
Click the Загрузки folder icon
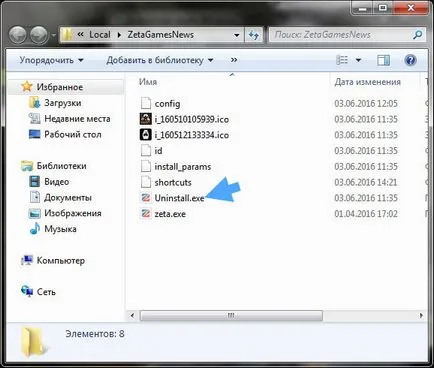(x=34, y=102)
